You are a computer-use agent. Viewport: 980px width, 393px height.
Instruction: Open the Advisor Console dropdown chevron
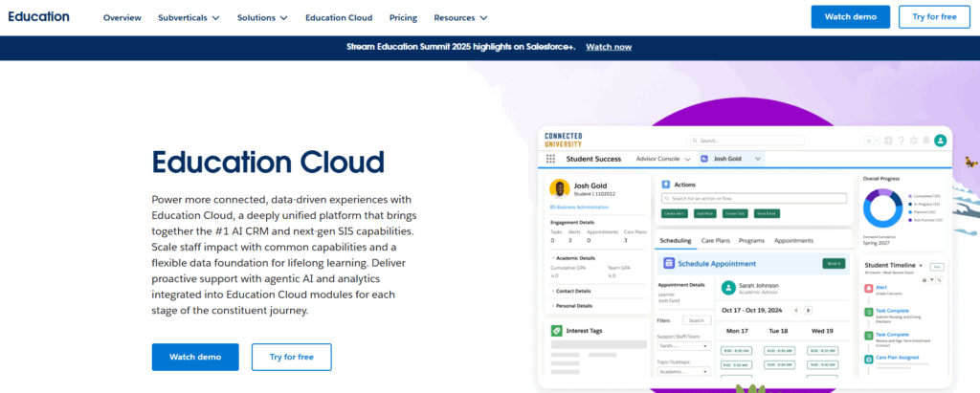pyautogui.click(x=687, y=160)
